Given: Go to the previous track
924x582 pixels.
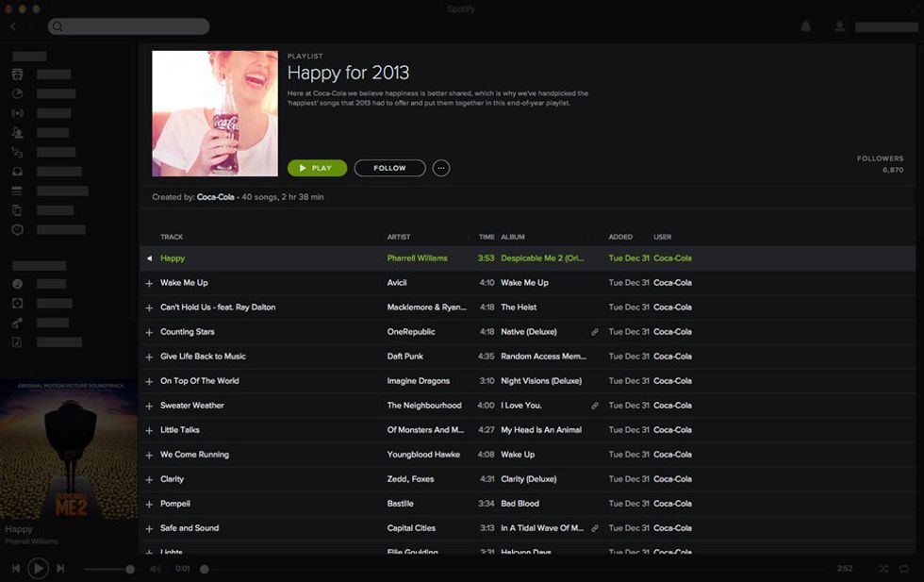Looking at the screenshot, I should 16,568.
